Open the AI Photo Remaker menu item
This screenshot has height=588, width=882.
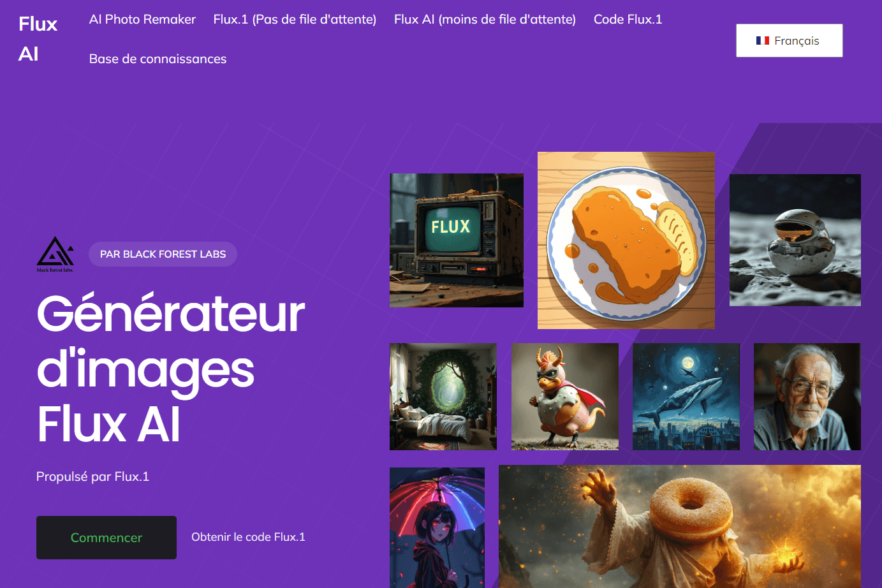coord(142,19)
